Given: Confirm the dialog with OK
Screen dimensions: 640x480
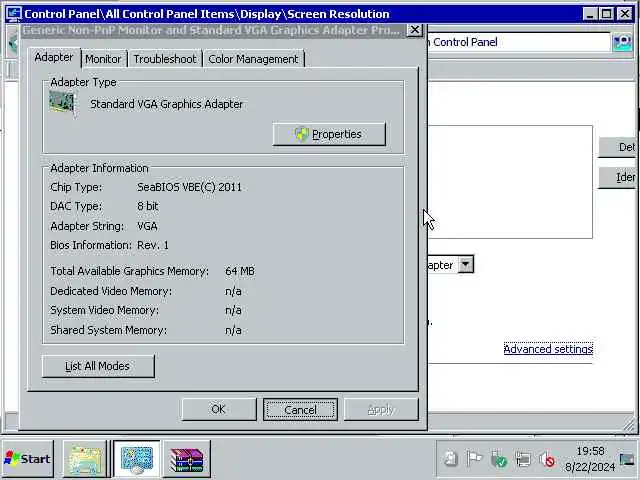Looking at the screenshot, I should [219, 409].
